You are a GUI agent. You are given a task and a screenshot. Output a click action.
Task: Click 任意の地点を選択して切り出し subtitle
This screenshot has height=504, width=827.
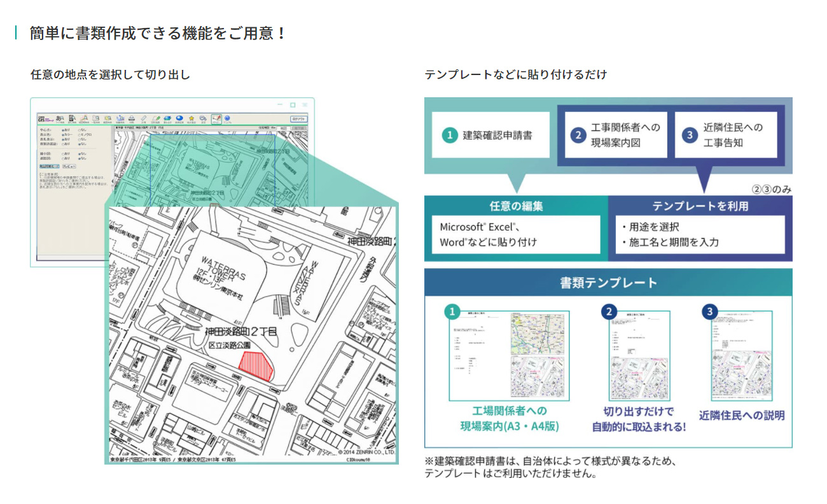coord(110,74)
